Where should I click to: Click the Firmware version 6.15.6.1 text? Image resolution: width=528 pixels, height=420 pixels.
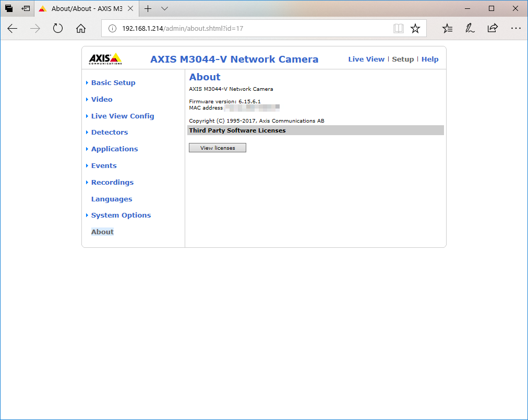click(224, 101)
